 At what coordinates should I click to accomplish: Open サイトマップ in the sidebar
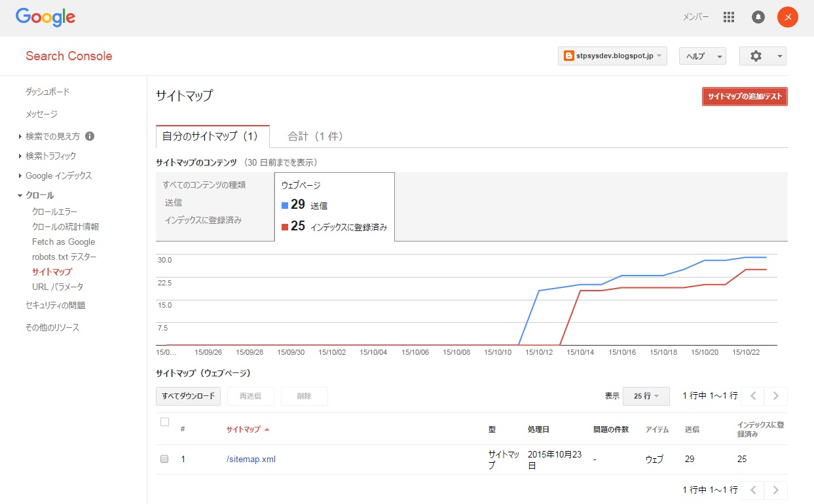52,272
